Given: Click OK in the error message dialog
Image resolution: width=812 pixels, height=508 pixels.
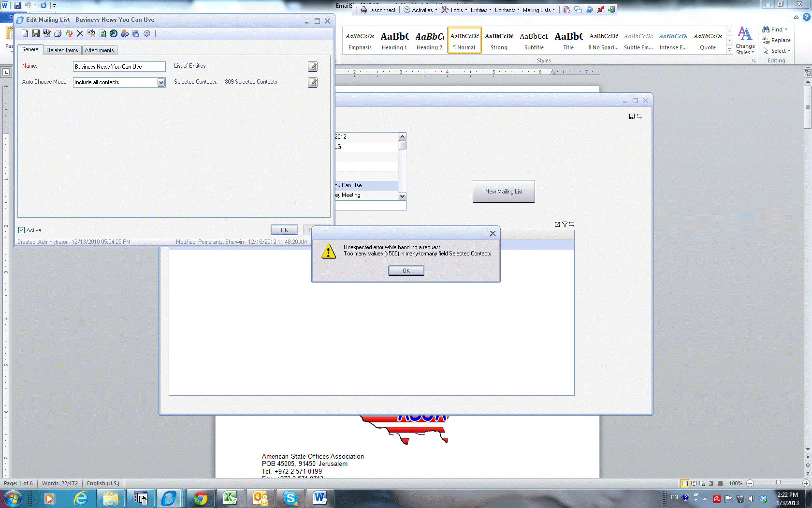Looking at the screenshot, I should click(406, 271).
